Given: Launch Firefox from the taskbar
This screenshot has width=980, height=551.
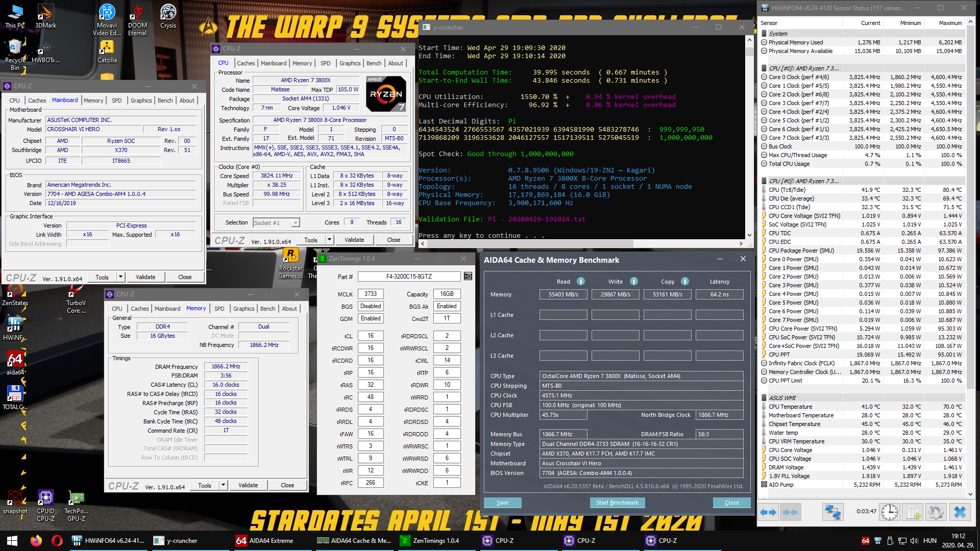Looking at the screenshot, I should pyautogui.click(x=36, y=541).
